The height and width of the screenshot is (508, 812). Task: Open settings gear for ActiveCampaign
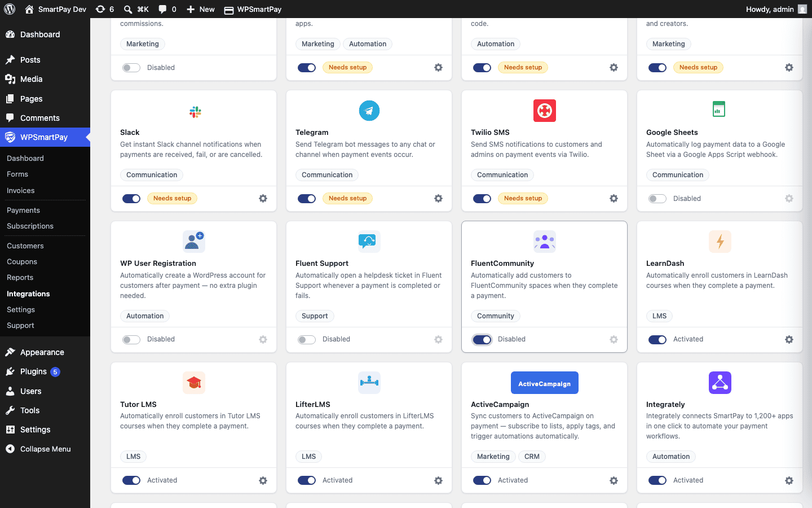pyautogui.click(x=614, y=480)
